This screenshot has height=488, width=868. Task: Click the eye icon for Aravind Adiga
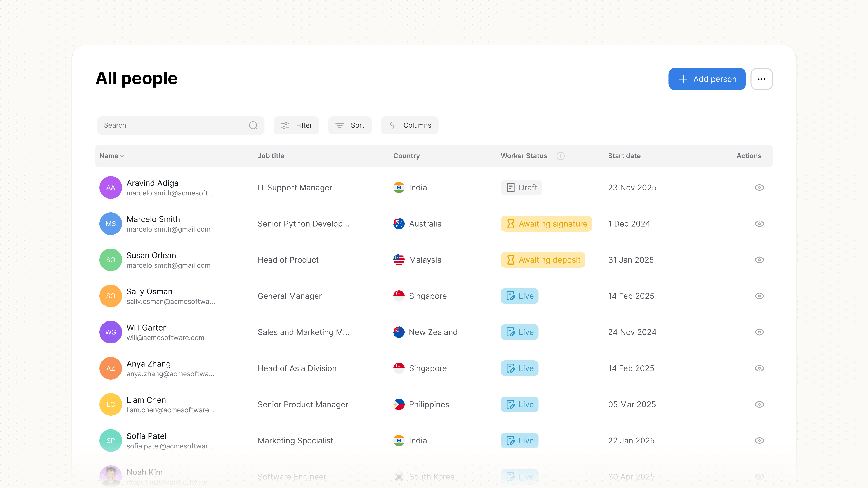tap(759, 188)
